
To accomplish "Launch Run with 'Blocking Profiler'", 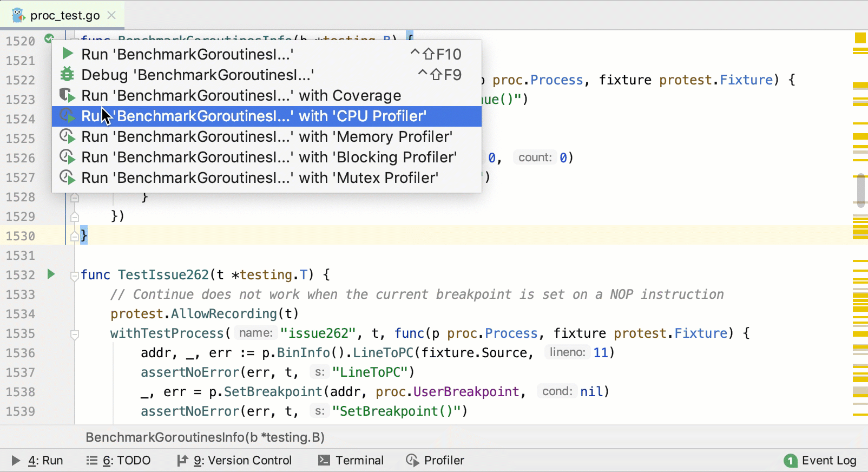I will pos(268,157).
